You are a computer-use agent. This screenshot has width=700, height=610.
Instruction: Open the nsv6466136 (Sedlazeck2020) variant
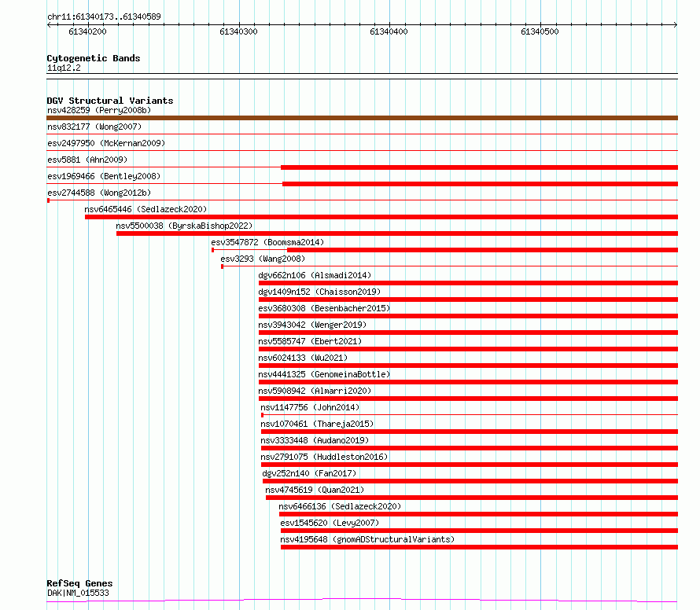click(x=340, y=506)
